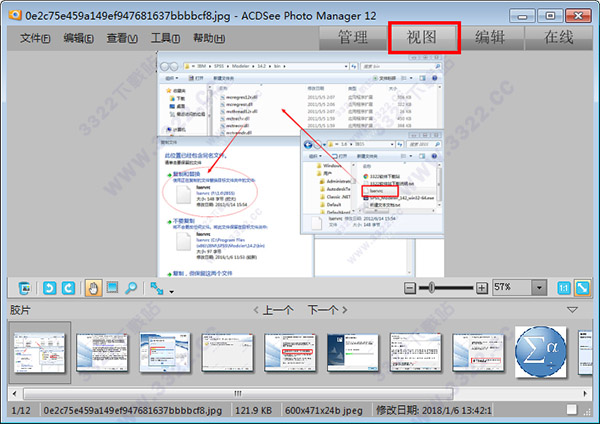The image size is (600, 424).
Task: Click the ACDSee application icon in title bar
Action: (15, 15)
